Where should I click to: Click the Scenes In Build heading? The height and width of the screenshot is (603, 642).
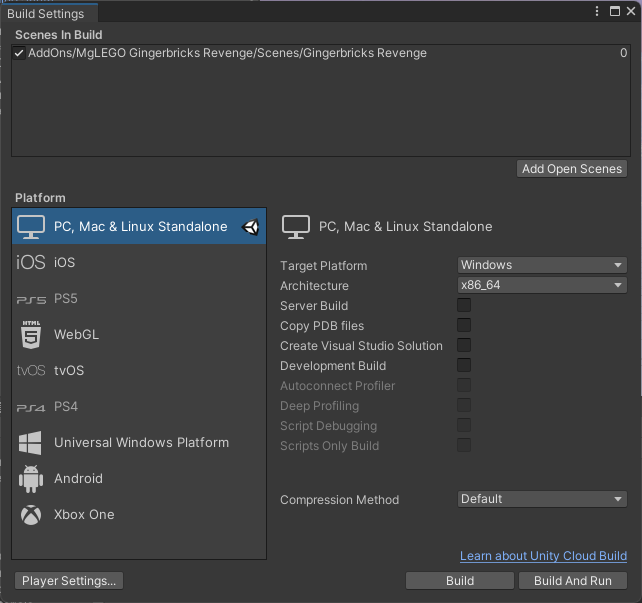(x=59, y=35)
